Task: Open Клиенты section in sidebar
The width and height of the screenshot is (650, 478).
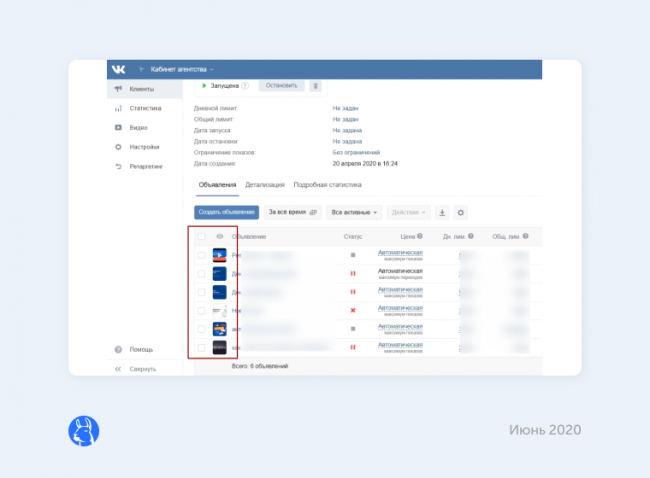Action: [x=142, y=90]
